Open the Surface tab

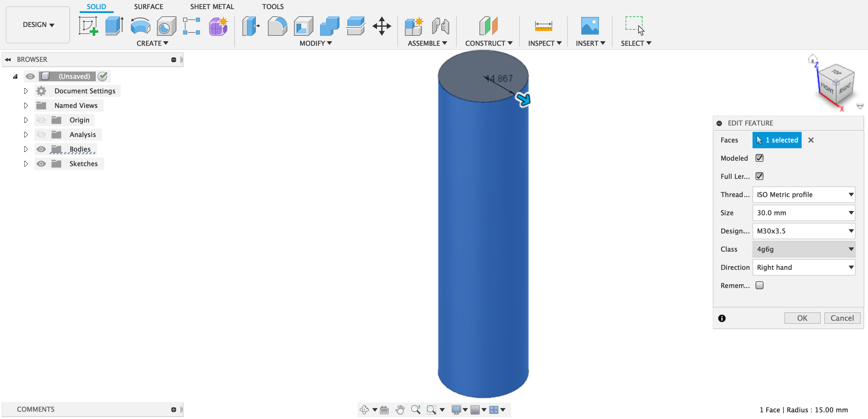pos(148,7)
